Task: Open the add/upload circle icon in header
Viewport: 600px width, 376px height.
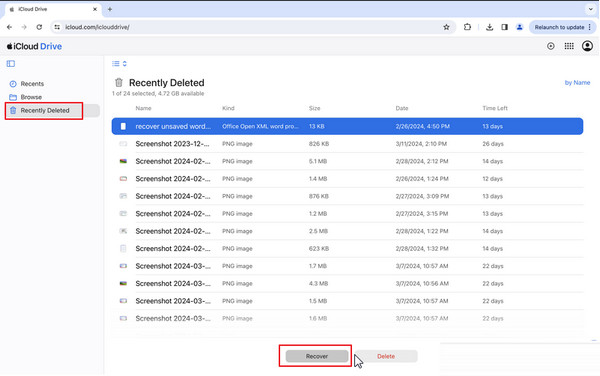Action: pyautogui.click(x=551, y=46)
